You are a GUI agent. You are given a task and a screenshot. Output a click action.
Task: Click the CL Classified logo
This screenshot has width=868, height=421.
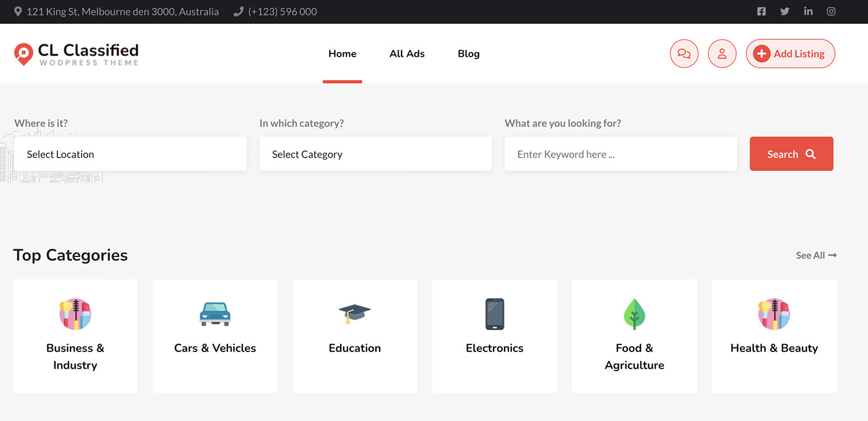pyautogui.click(x=76, y=54)
